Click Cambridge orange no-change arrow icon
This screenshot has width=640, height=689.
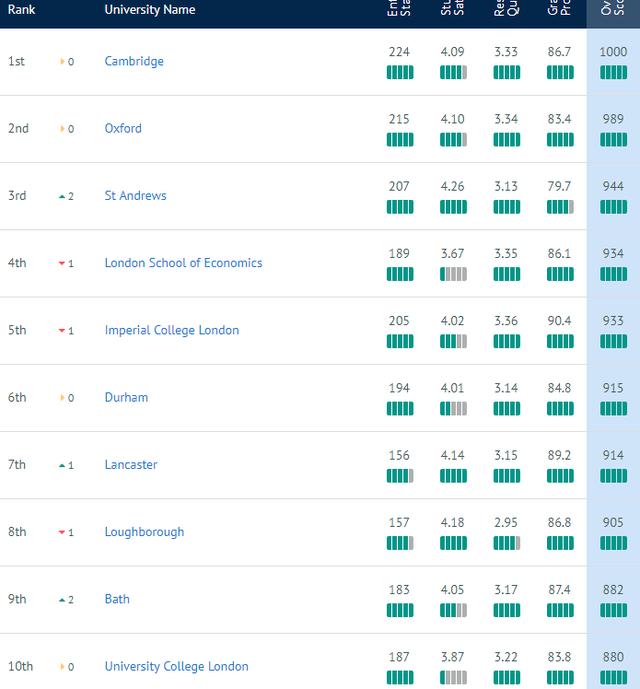(62, 62)
